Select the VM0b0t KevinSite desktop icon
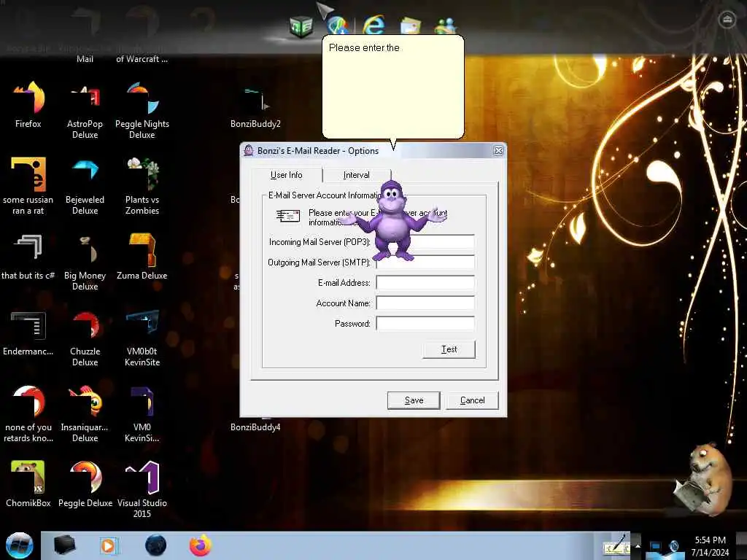This screenshot has height=560, width=747. [142, 338]
